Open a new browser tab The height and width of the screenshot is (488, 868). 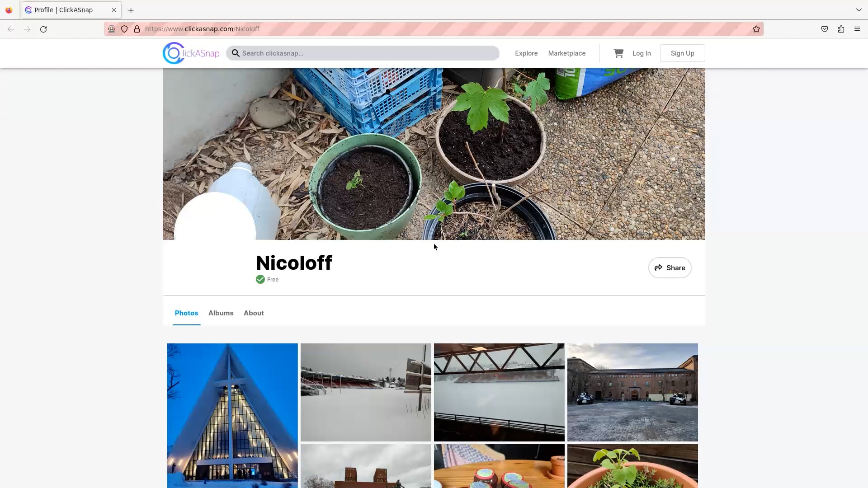pyautogui.click(x=131, y=10)
